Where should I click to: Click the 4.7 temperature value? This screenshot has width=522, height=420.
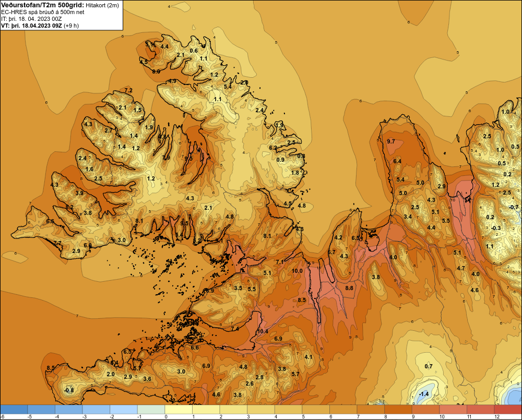(461, 268)
